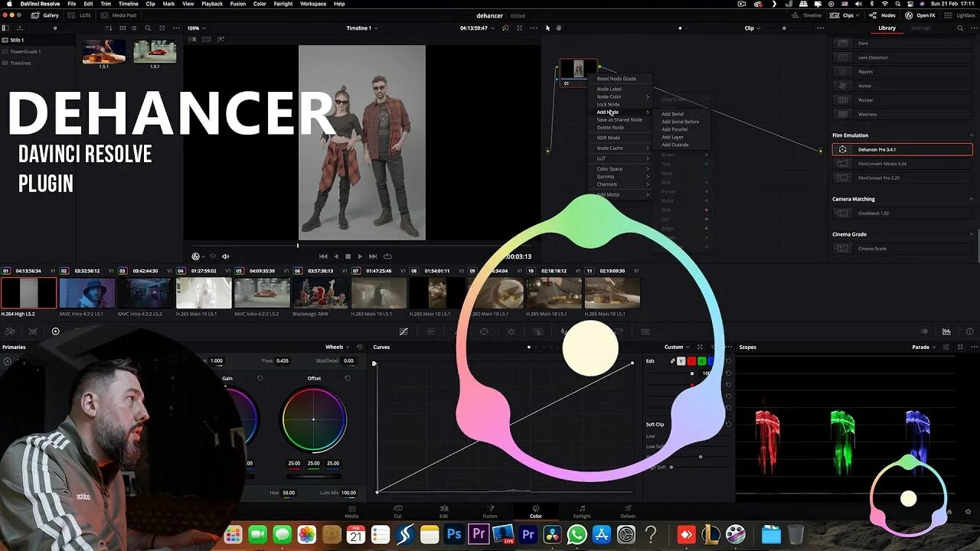Open the Gallery panel
This screenshot has width=980, height=551.
click(46, 15)
